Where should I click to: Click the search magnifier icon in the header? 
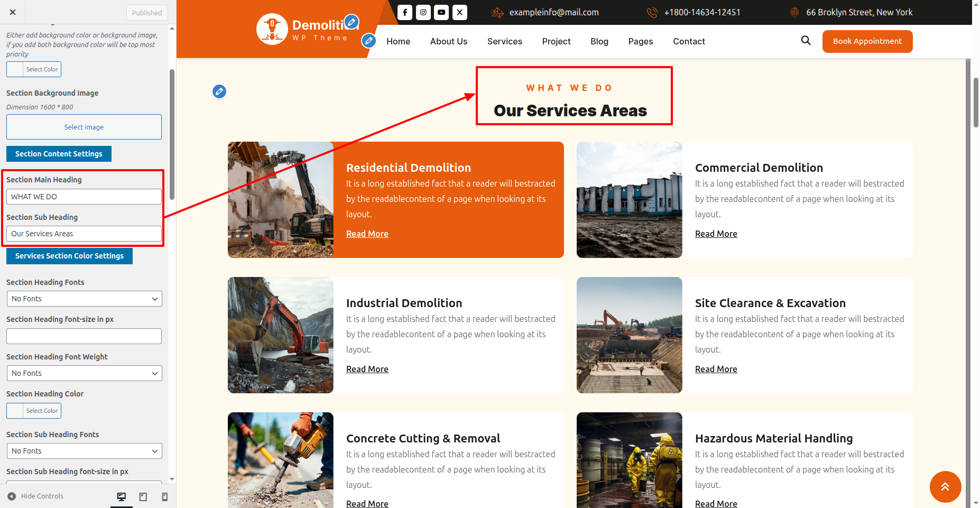(x=806, y=41)
